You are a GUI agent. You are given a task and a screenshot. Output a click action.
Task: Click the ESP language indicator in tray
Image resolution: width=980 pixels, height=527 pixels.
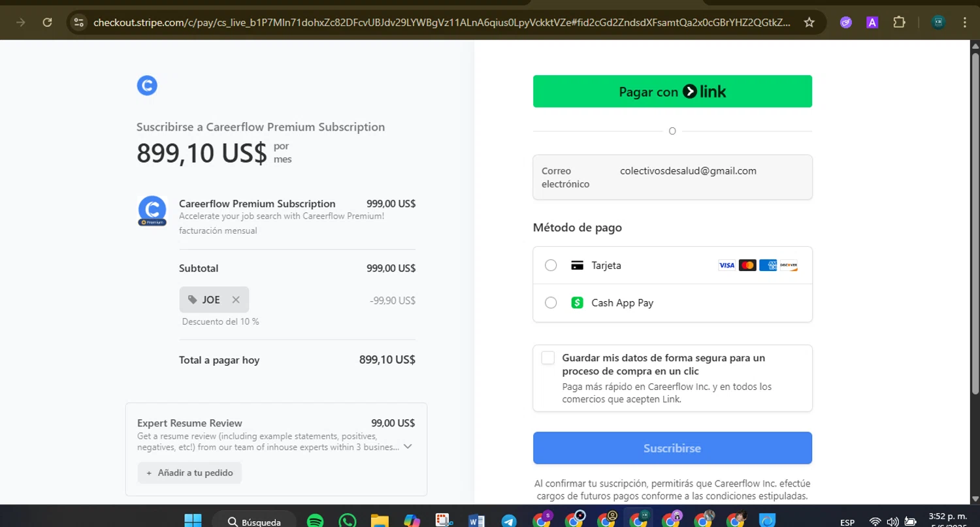(x=847, y=522)
